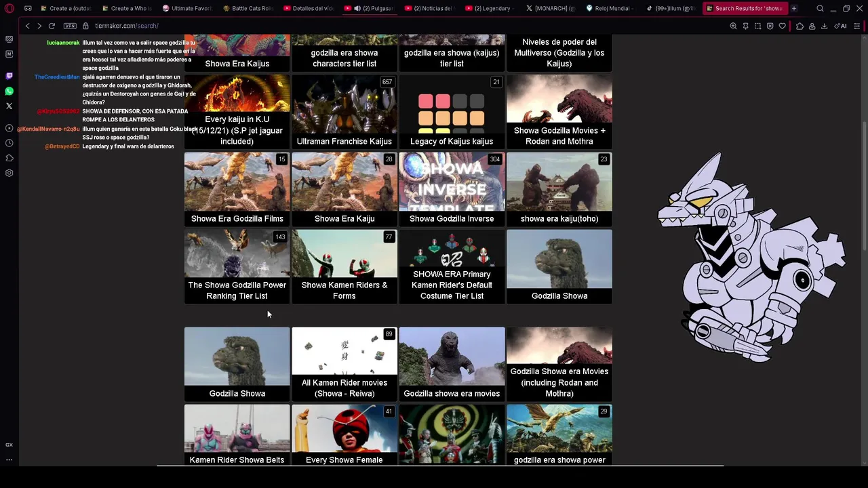868x488 pixels.
Task: Open the zoom magnifier icon in toolbar
Action: (733, 26)
